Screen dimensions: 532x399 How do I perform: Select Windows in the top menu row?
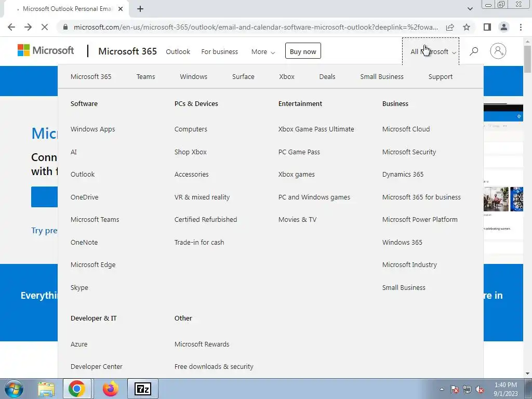(193, 77)
